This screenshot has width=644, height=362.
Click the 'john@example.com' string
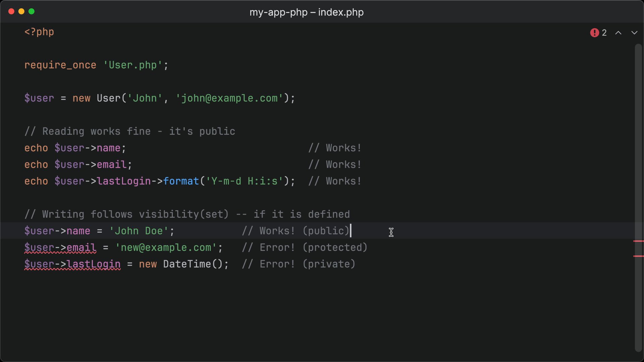pos(230,98)
